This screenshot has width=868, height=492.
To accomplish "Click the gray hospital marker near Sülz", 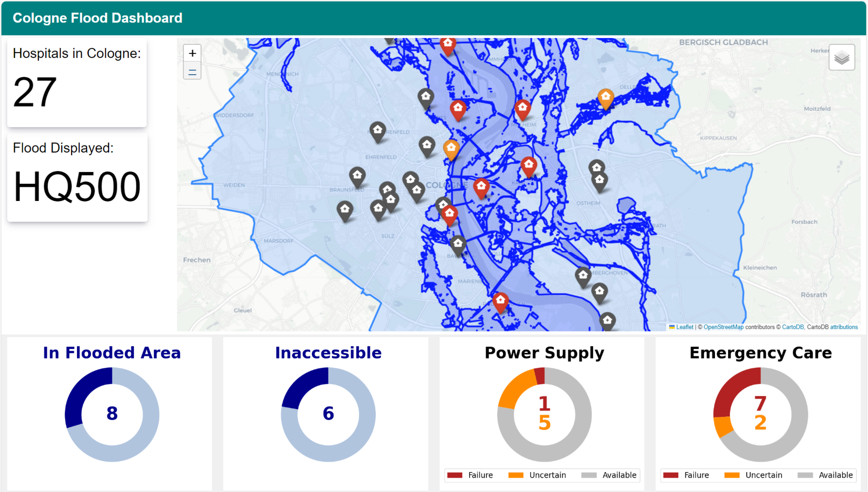I will [378, 209].
